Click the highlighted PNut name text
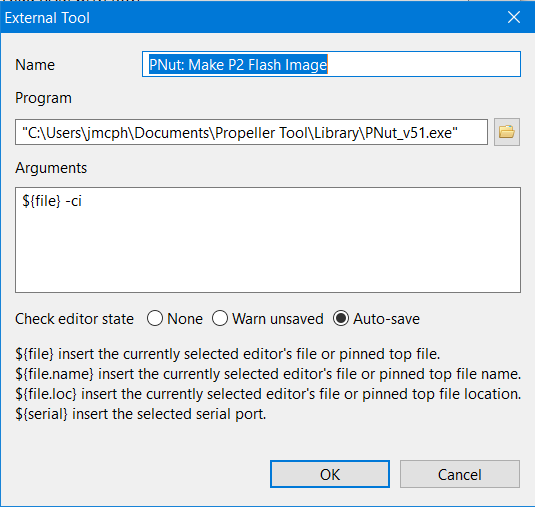 (x=238, y=64)
